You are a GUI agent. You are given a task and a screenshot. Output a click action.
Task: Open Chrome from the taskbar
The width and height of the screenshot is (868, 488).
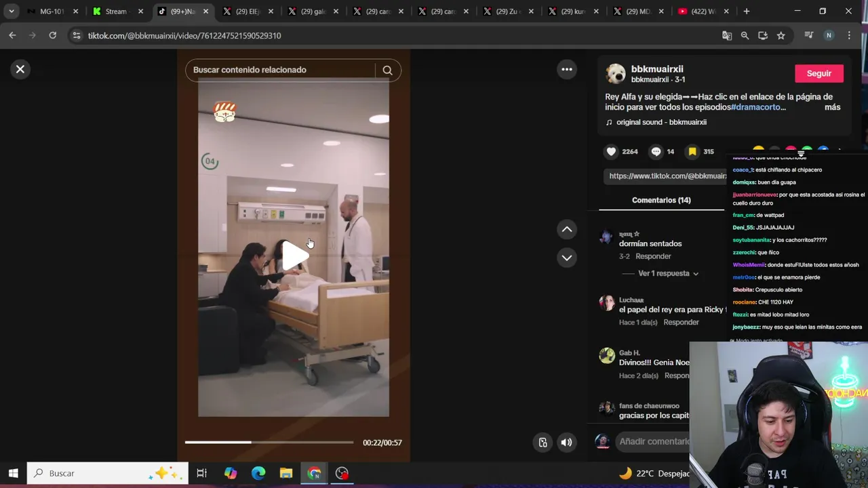click(314, 473)
